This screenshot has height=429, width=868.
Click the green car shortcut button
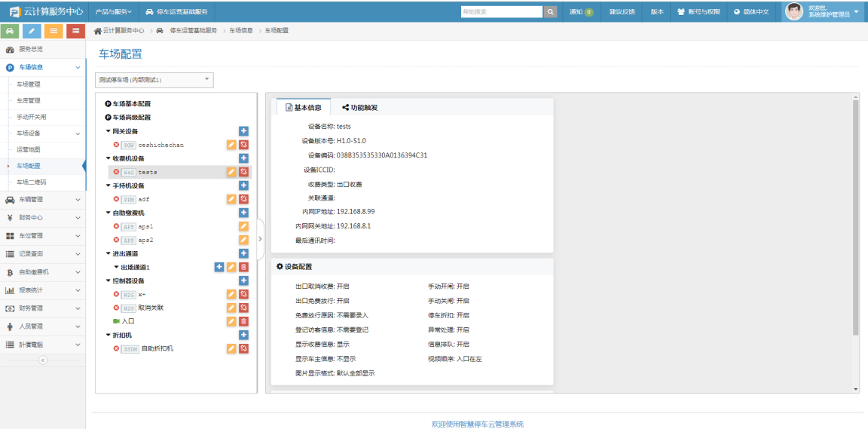[x=11, y=31]
